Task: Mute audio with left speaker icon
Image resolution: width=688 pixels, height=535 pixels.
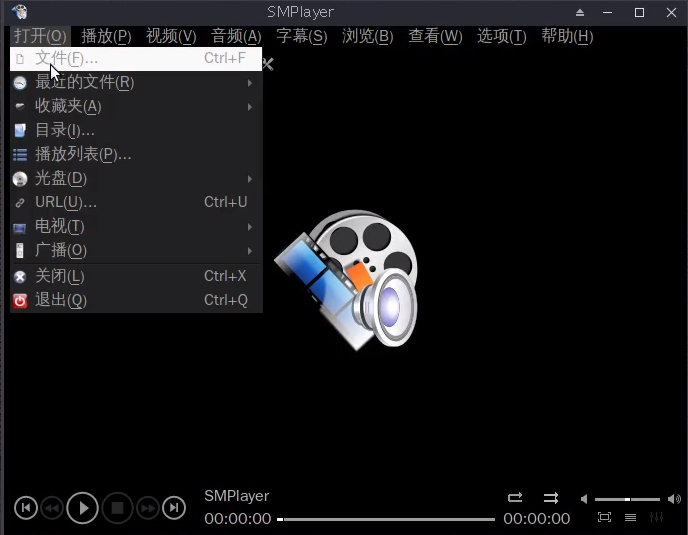Action: [584, 499]
